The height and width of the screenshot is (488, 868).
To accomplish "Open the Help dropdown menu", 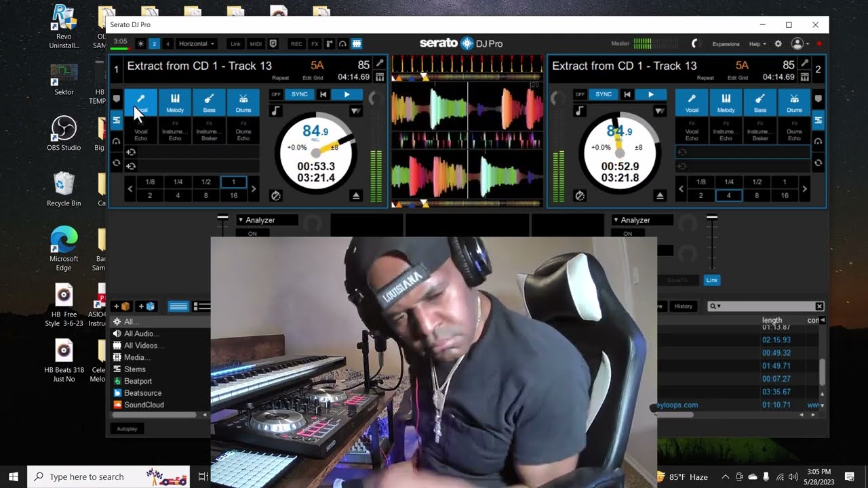I will point(757,44).
